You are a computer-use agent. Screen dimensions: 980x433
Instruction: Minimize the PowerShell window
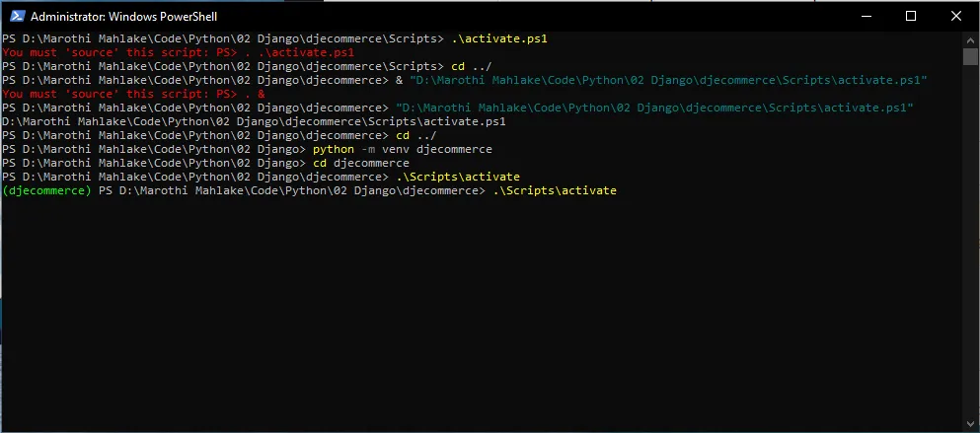(867, 16)
